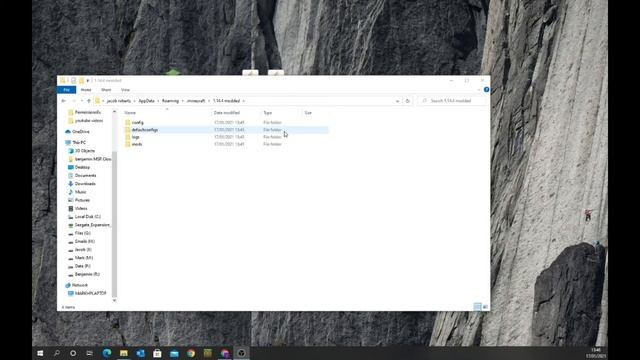Open Data (P:) drive

pos(79,266)
